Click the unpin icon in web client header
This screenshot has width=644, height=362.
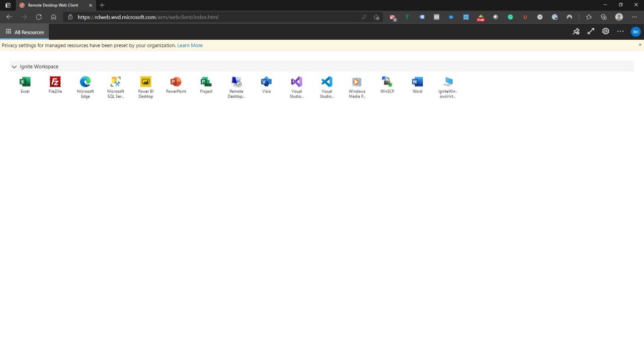click(576, 31)
